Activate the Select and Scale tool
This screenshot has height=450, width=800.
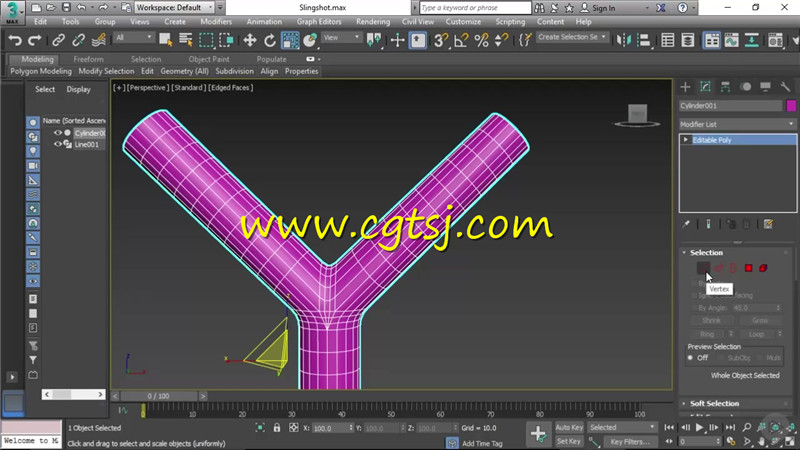(x=290, y=40)
